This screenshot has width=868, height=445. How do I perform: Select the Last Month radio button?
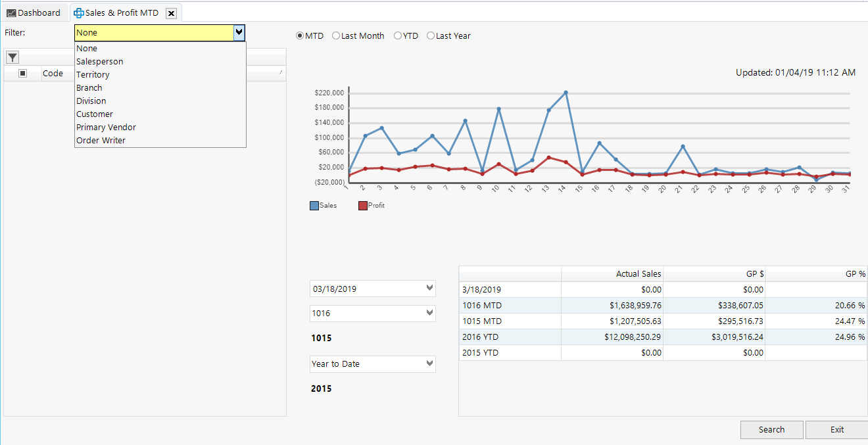click(336, 35)
